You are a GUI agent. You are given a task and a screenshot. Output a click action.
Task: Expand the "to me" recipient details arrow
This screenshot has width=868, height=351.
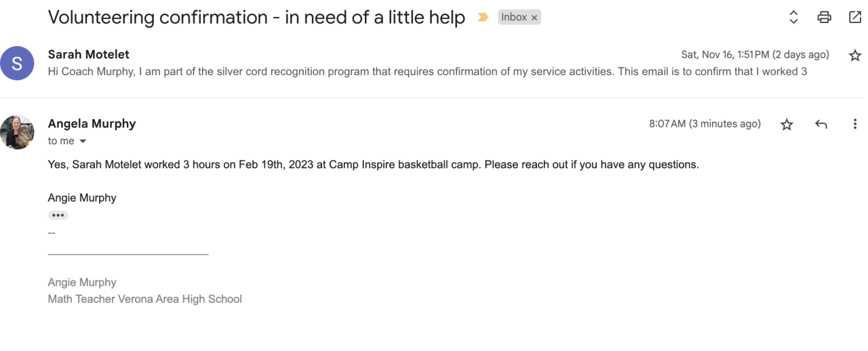point(83,142)
